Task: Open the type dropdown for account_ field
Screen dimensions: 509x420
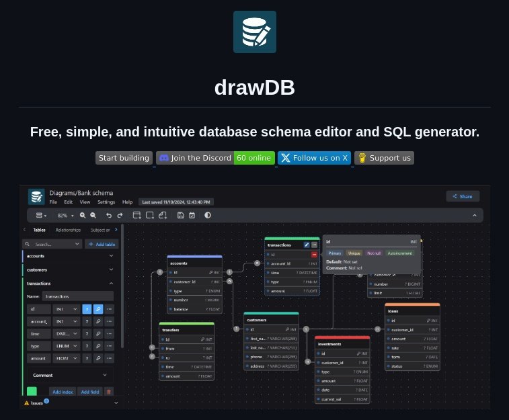Action: [66, 321]
